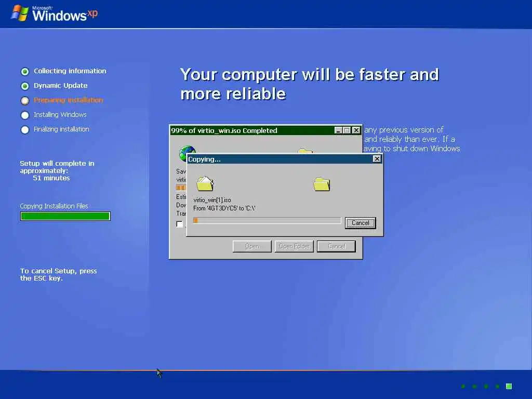The height and width of the screenshot is (399, 532).
Task: Click the Copying progress bar
Action: pos(267,220)
